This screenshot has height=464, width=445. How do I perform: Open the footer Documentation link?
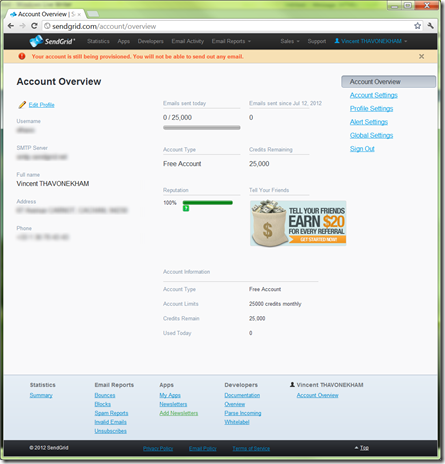[242, 395]
